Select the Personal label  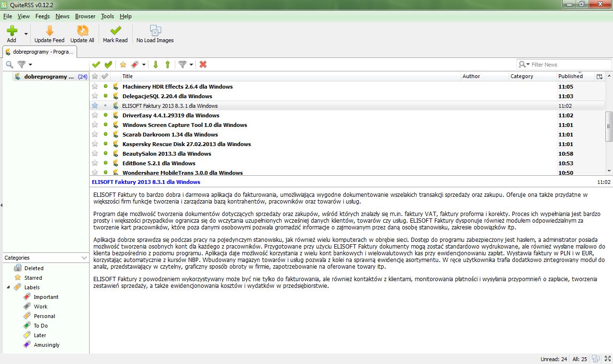point(45,316)
